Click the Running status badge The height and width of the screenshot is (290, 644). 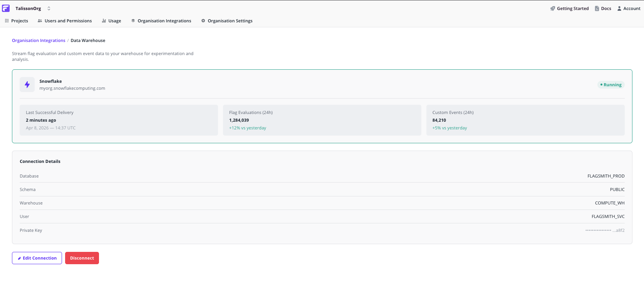click(x=611, y=85)
